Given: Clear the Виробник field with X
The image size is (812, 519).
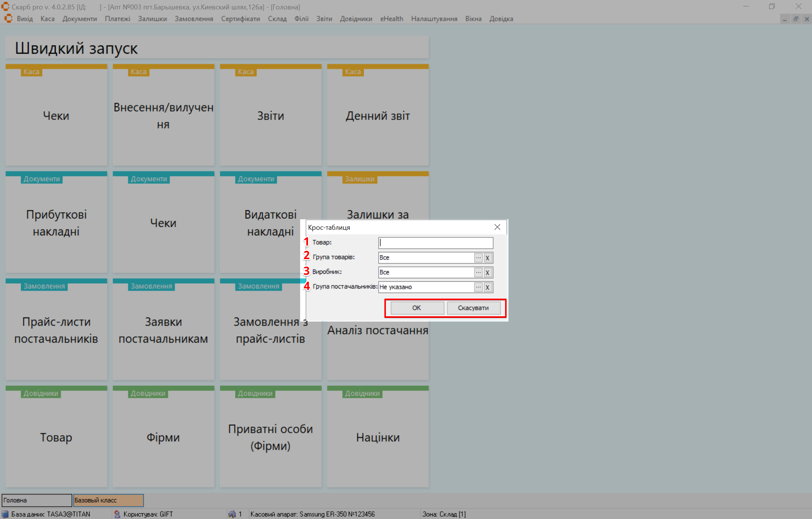Looking at the screenshot, I should pyautogui.click(x=487, y=272).
